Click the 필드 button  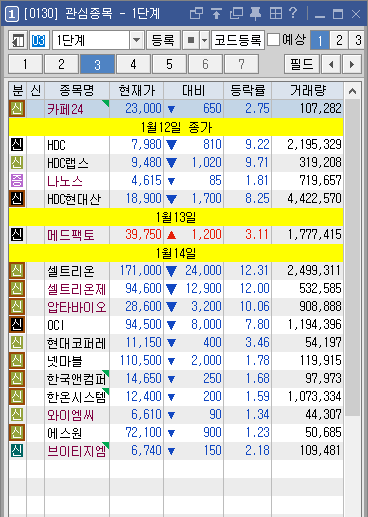click(302, 64)
